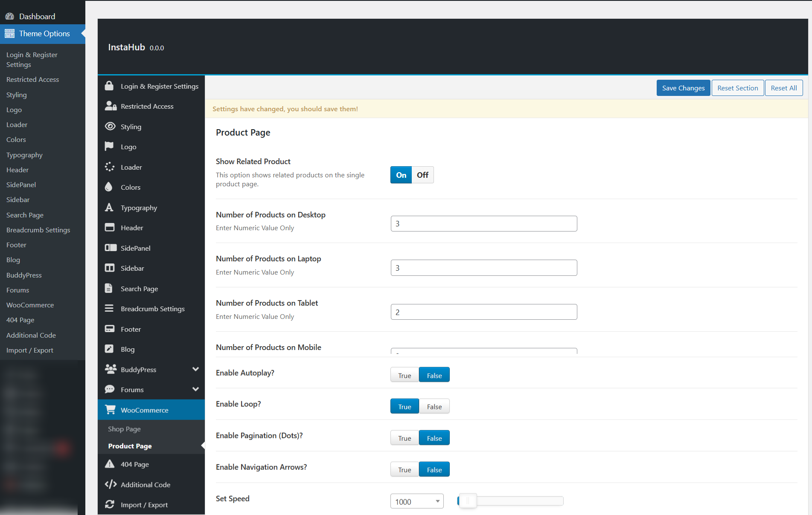Click the eye icon next to Styling
The height and width of the screenshot is (515, 812).
pyautogui.click(x=110, y=126)
